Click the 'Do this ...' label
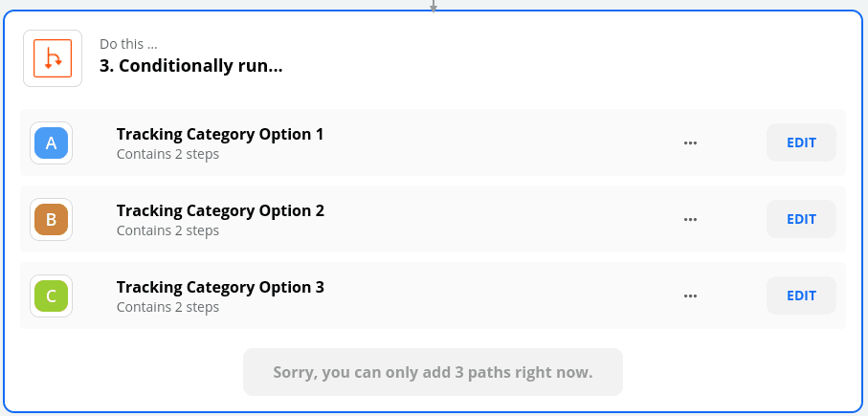 pyautogui.click(x=128, y=44)
